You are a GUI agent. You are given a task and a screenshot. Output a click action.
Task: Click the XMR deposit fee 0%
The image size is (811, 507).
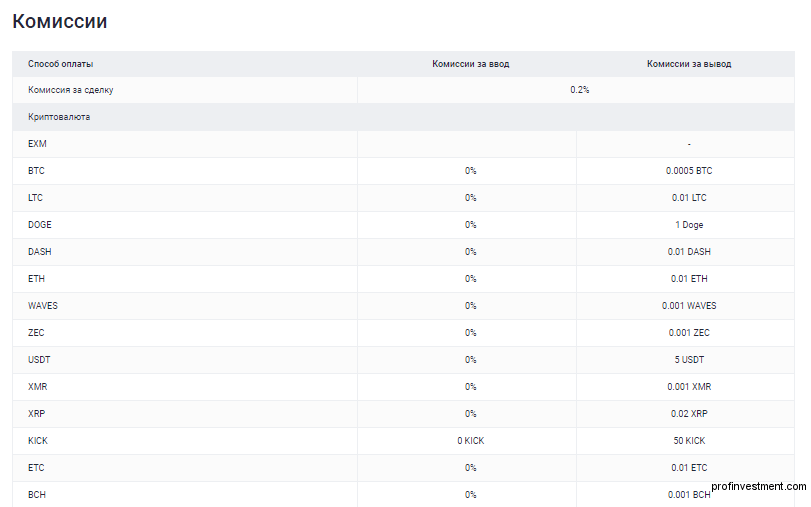[471, 386]
